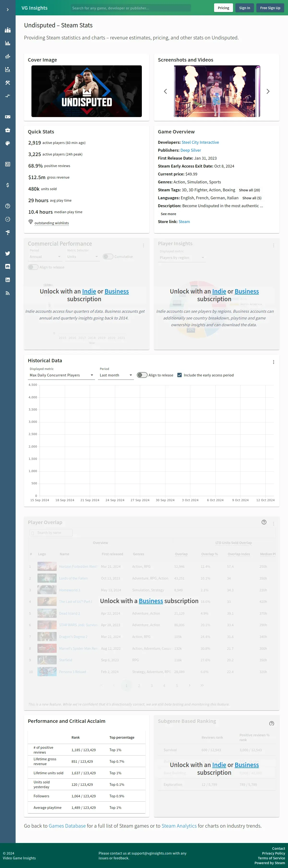This screenshot has width=288, height=868.
Task: Open the hammer and wrench tools icon
Action: 8,82
